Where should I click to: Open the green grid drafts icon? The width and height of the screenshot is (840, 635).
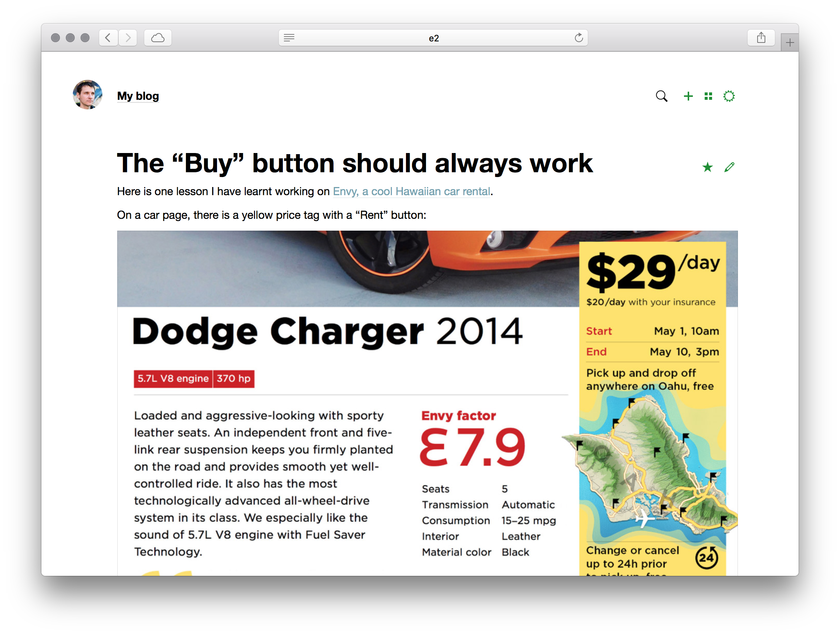pos(708,96)
